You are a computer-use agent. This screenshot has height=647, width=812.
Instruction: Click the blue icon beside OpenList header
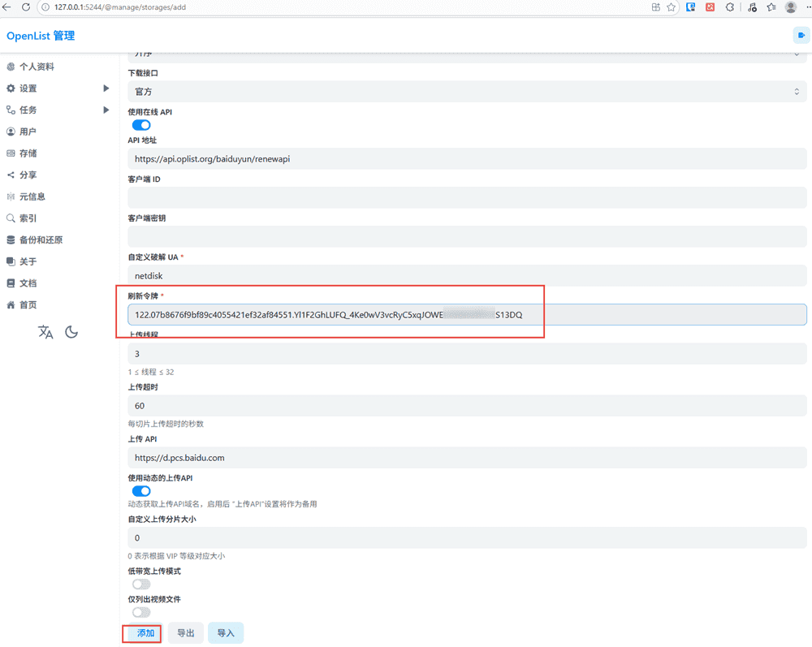800,36
